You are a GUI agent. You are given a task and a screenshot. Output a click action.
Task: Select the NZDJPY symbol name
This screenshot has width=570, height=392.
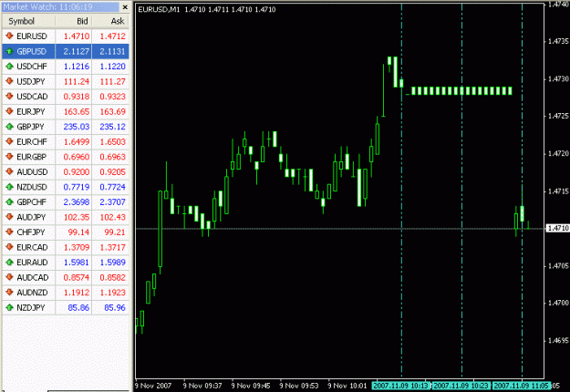[x=31, y=307]
